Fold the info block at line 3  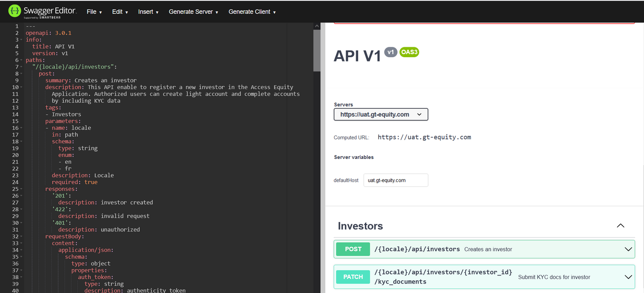click(x=21, y=40)
